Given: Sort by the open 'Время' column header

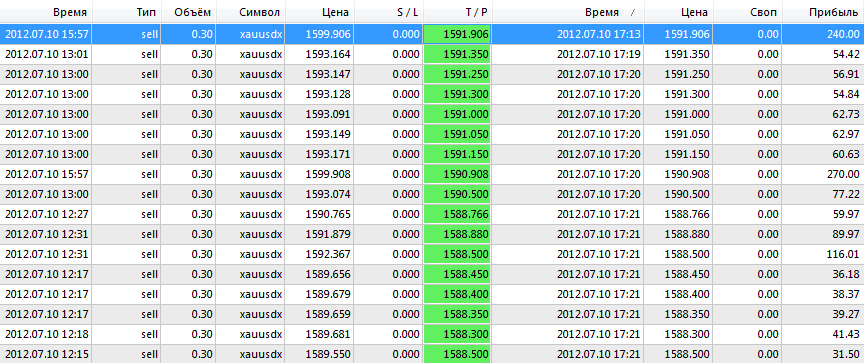Looking at the screenshot, I should click(46, 12).
